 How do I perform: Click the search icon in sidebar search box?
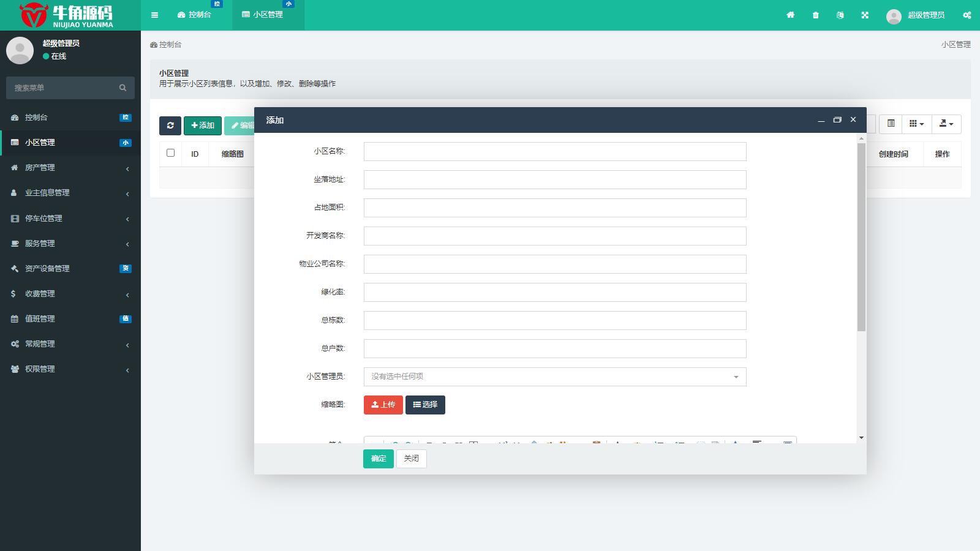click(x=123, y=88)
